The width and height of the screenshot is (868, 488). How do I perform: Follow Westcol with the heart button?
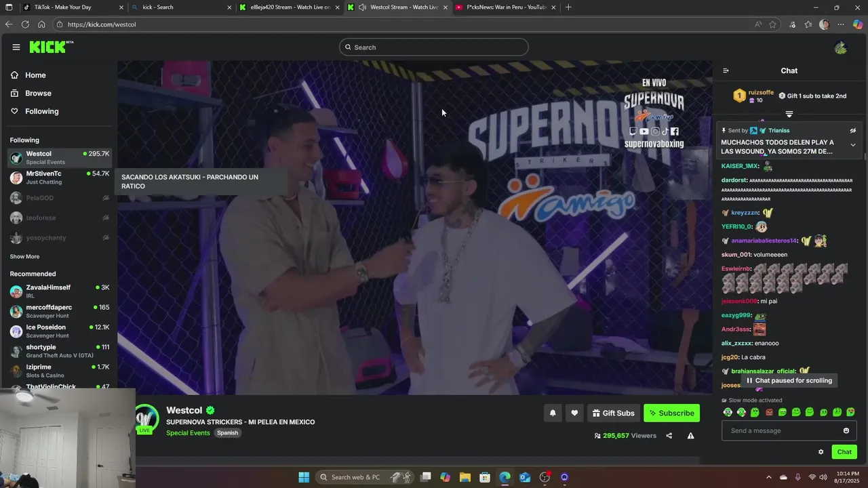pyautogui.click(x=574, y=413)
